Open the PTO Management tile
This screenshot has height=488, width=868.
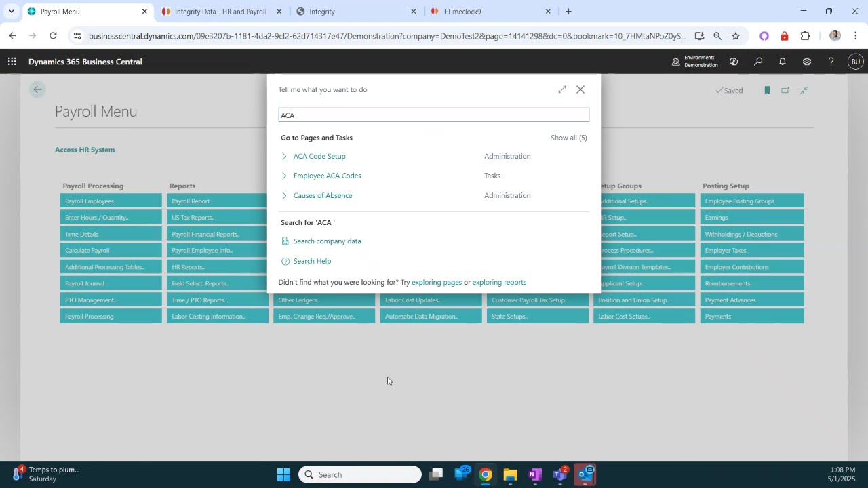point(111,300)
